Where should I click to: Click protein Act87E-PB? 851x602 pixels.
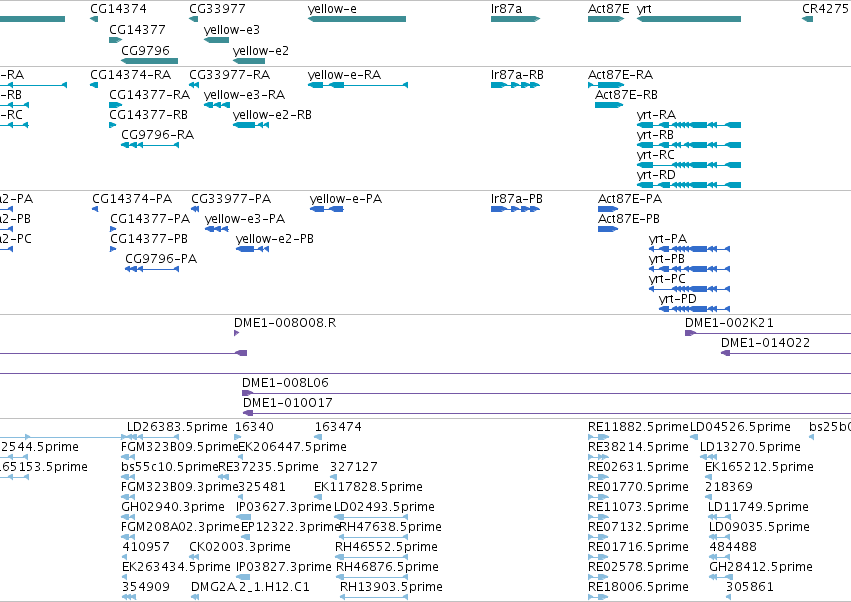[x=628, y=219]
